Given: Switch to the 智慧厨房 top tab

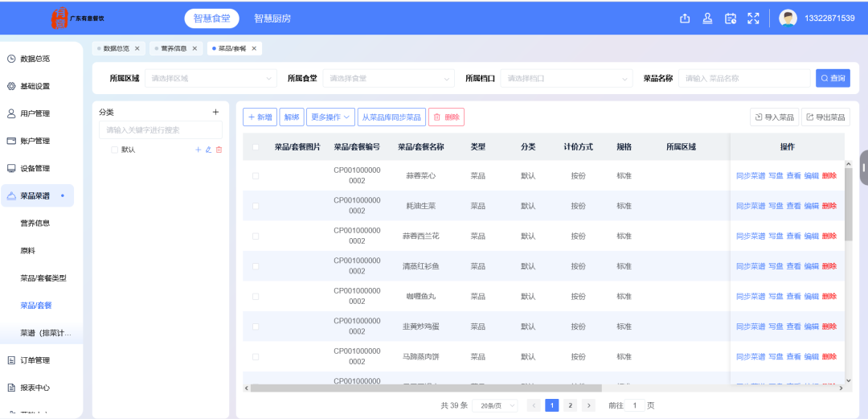Looking at the screenshot, I should pyautogui.click(x=272, y=18).
